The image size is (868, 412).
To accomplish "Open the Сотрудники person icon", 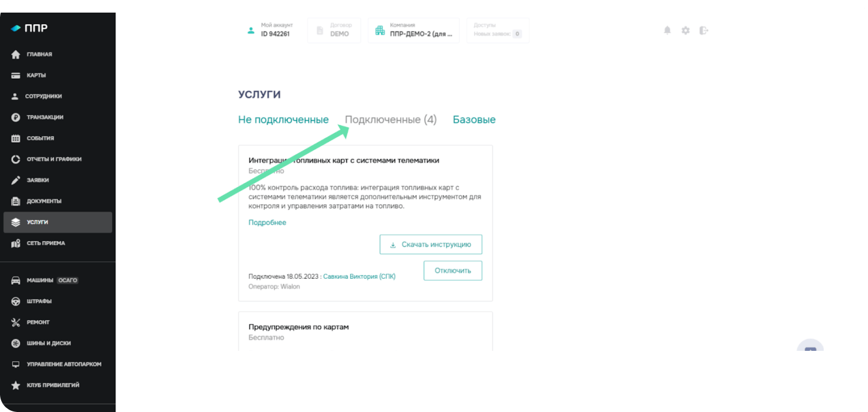I will 16,97.
